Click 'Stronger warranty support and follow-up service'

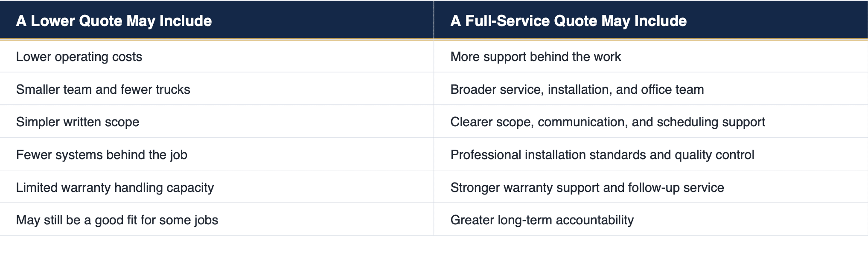click(x=587, y=188)
